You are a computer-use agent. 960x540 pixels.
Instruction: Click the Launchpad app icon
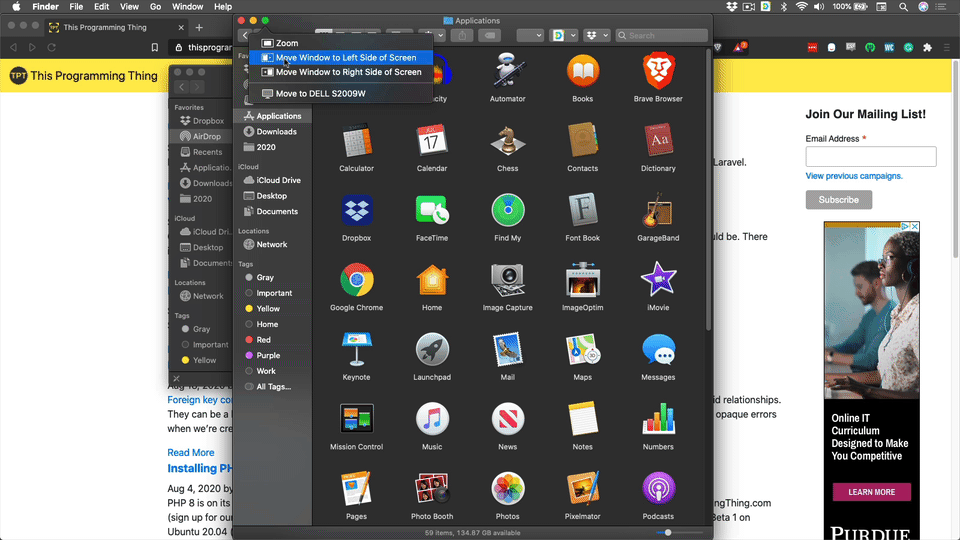(x=431, y=351)
